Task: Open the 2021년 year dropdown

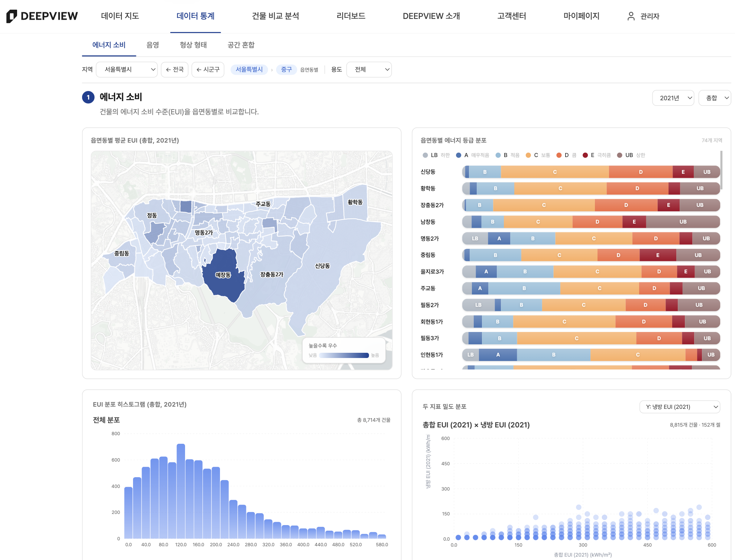Action: [x=673, y=98]
